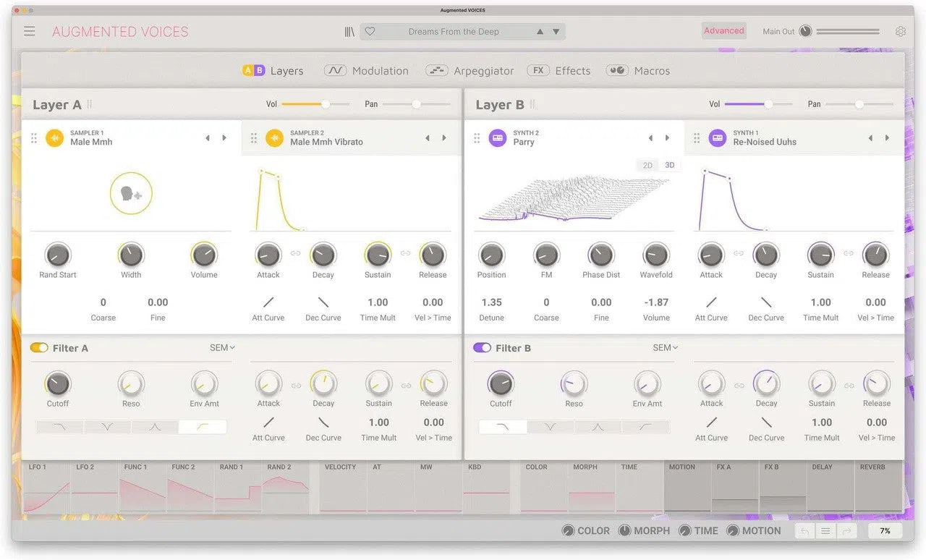Load next preset with down arrow
This screenshot has width=926, height=560.
pyautogui.click(x=556, y=32)
